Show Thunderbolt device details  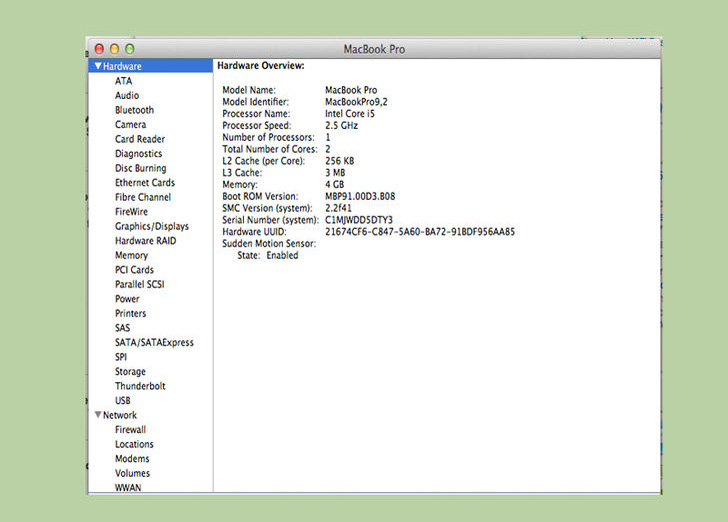(x=140, y=386)
